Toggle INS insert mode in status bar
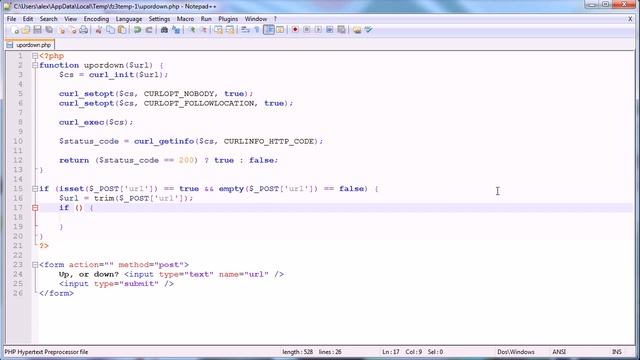The height and width of the screenshot is (360, 640). point(617,352)
